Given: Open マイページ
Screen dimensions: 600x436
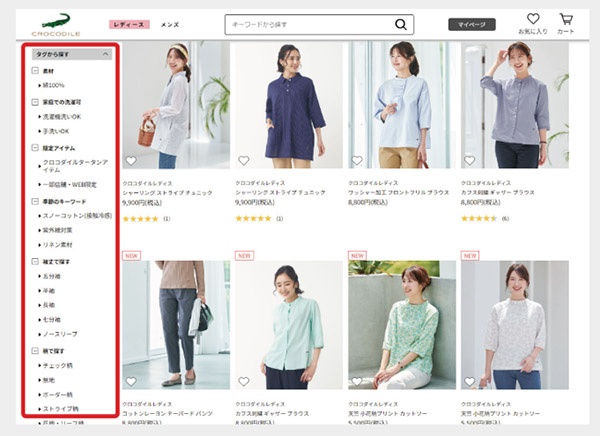Looking at the screenshot, I should pos(472,24).
